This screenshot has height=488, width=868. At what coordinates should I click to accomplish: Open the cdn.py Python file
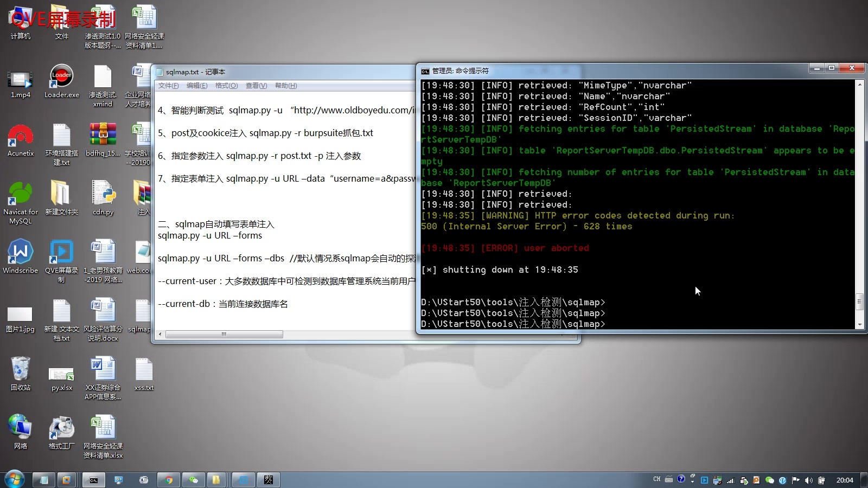click(103, 198)
